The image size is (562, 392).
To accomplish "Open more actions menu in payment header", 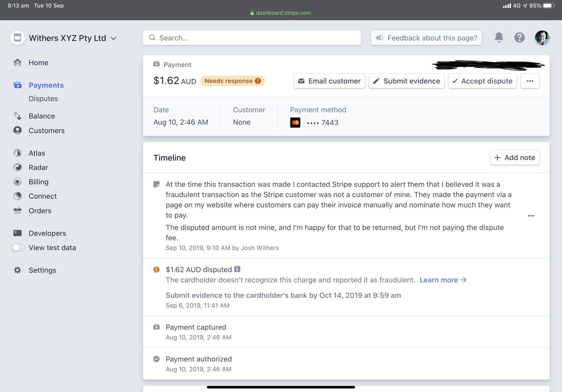I will coord(530,81).
